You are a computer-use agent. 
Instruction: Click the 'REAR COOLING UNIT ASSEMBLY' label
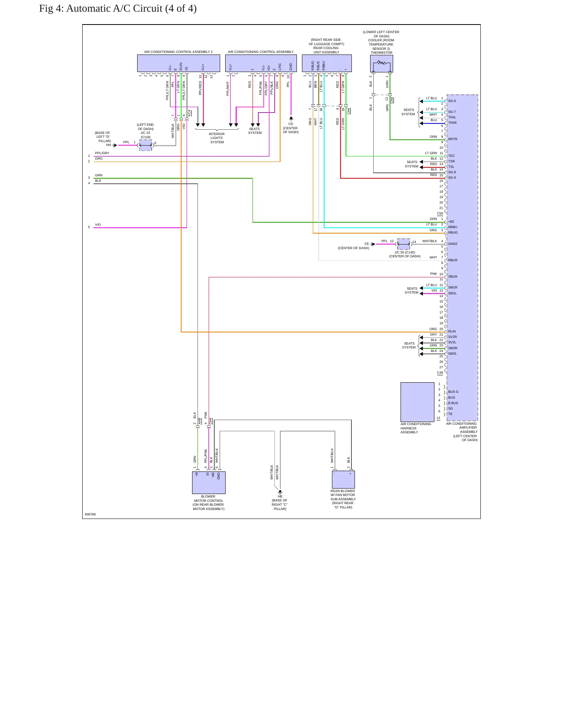pos(327,50)
